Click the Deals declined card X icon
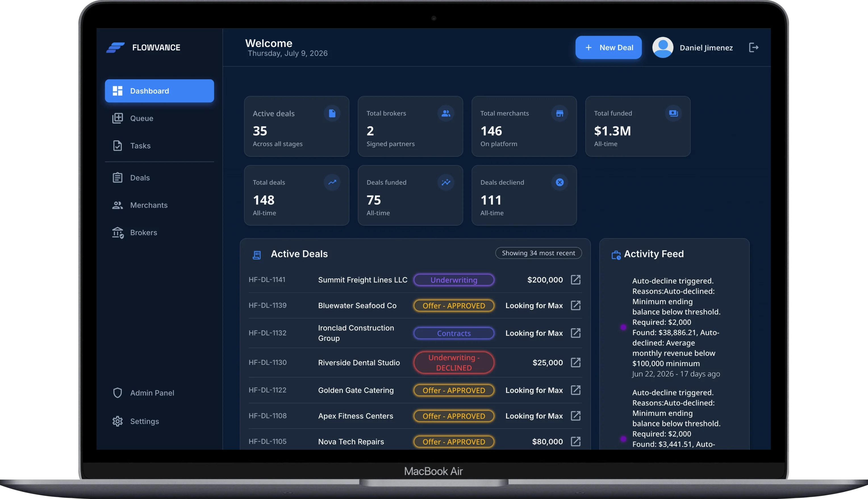Image resolution: width=868 pixels, height=499 pixels. point(559,182)
